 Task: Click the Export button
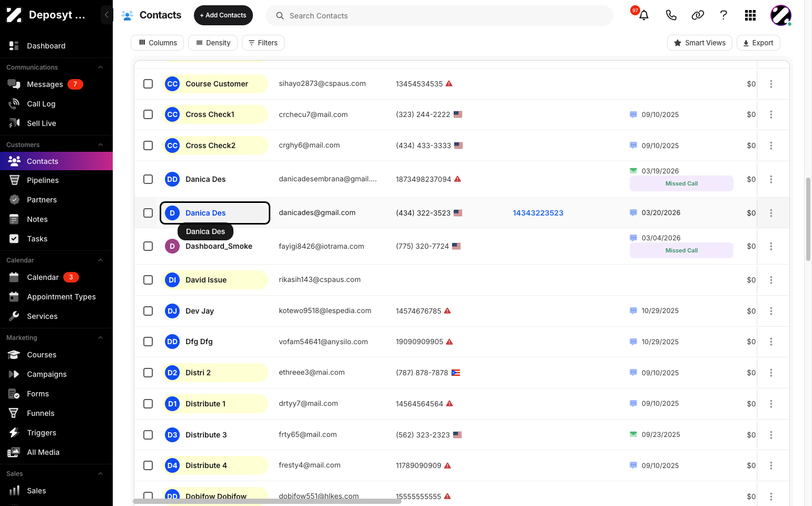[x=758, y=43]
